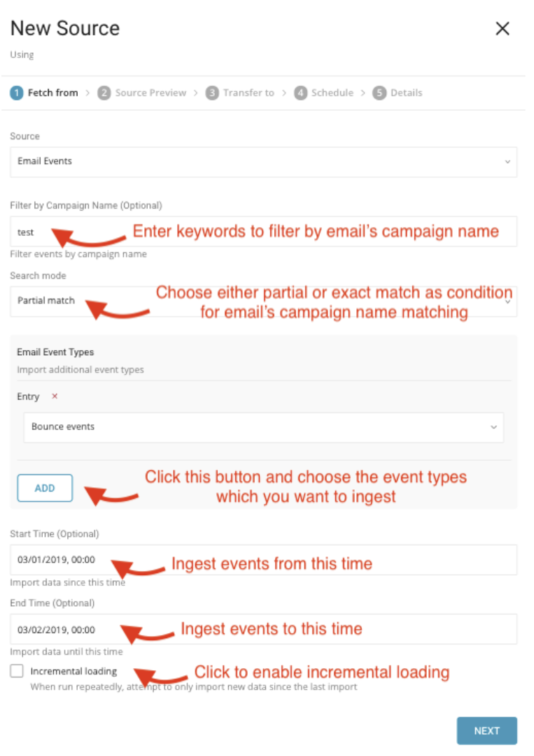
Task: Go to the Source Preview step
Action: (x=151, y=93)
